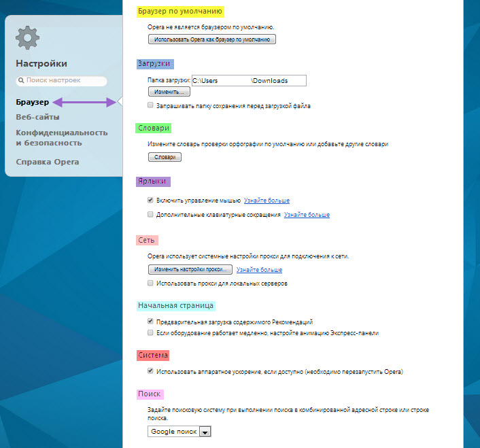Viewport: 480px width, 448px height.
Task: Uncheck Предварительная загрузка содержимого Рекомендаций
Action: coord(150,322)
